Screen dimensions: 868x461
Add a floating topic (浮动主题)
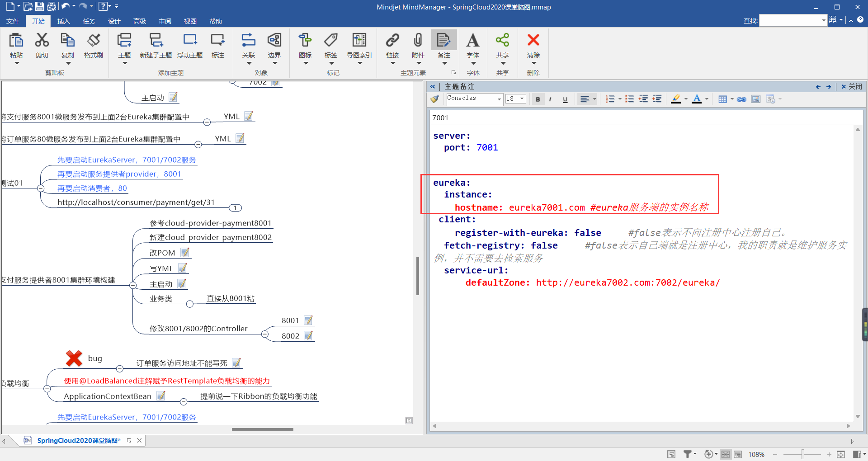pos(190,41)
